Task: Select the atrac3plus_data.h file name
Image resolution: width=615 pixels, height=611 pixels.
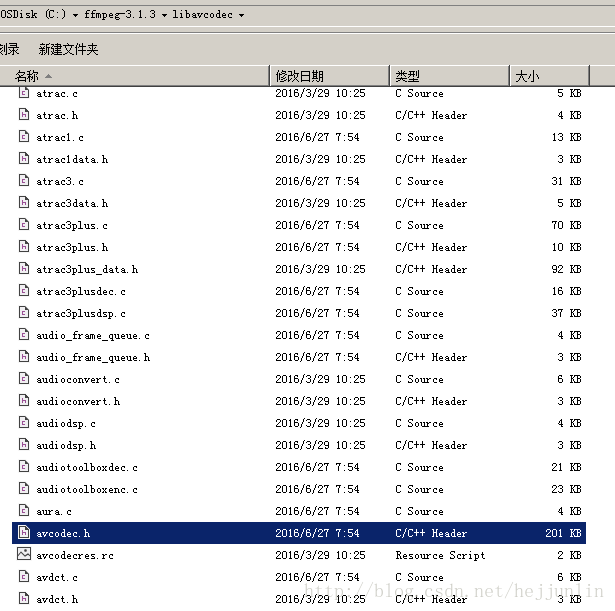Action: tap(87, 269)
